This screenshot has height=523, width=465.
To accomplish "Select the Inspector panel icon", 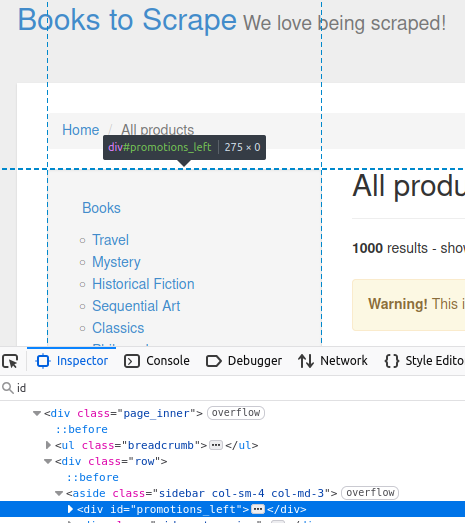I will pyautogui.click(x=43, y=361).
